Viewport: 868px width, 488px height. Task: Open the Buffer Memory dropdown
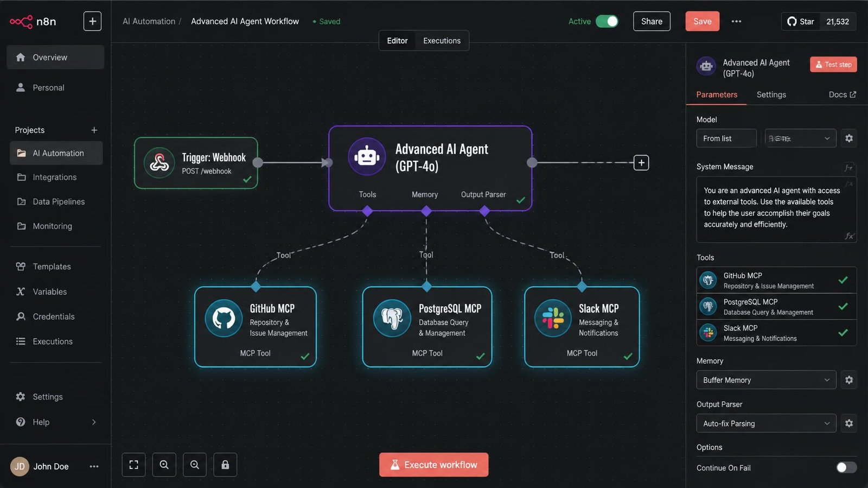pos(766,380)
